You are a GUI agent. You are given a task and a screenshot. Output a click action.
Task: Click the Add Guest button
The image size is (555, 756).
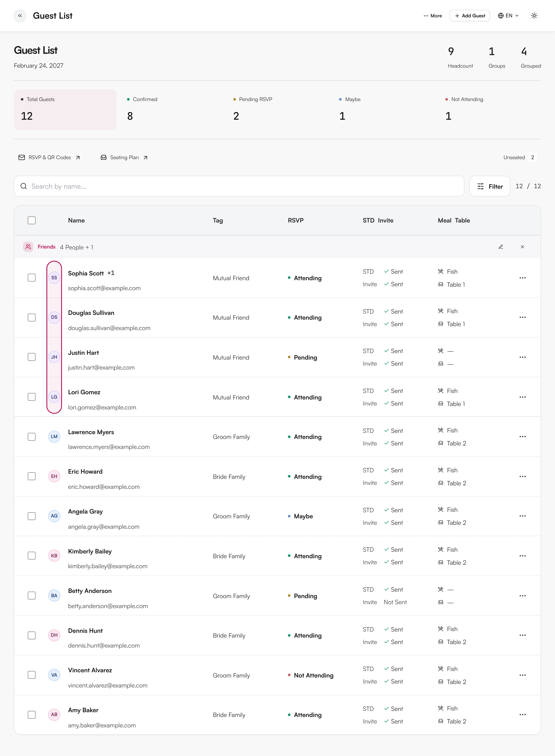pyautogui.click(x=470, y=15)
